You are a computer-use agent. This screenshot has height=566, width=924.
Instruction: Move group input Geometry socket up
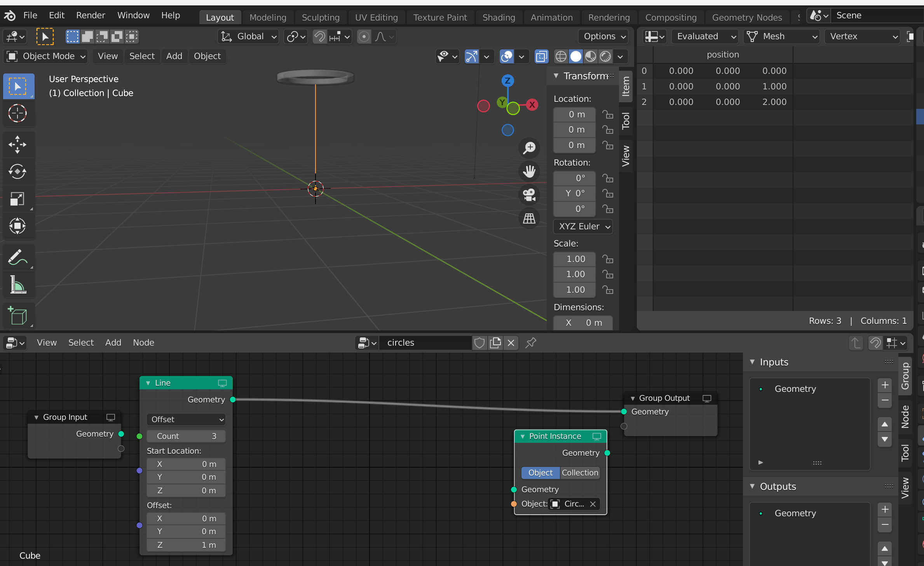(885, 424)
